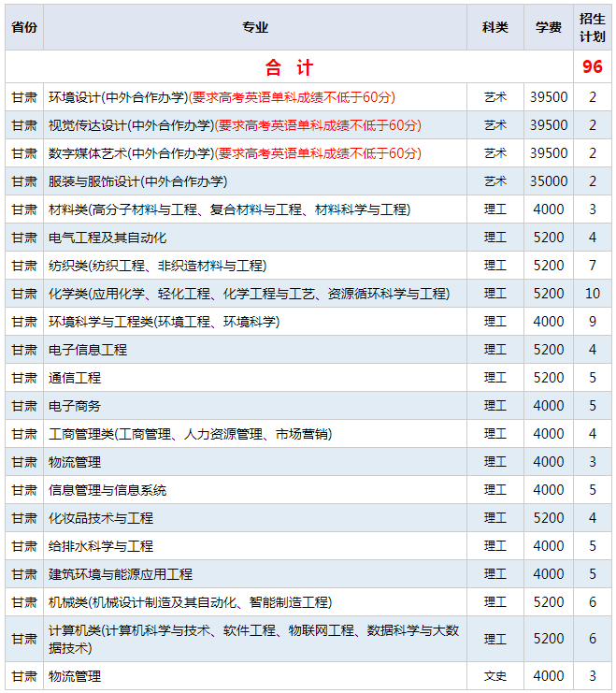Screen dimensions: 616x693
Task: Click the plan count 10 for 化学类
Action: tap(592, 294)
